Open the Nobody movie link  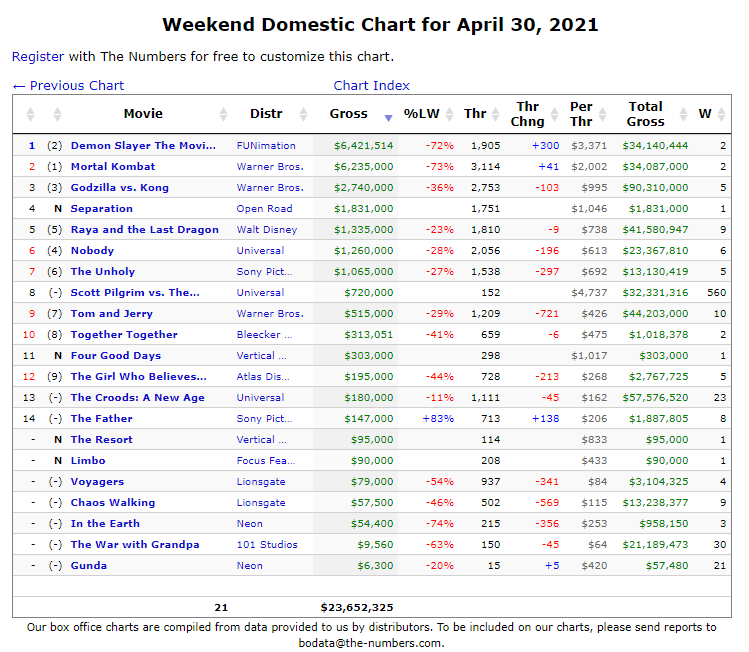click(92, 251)
